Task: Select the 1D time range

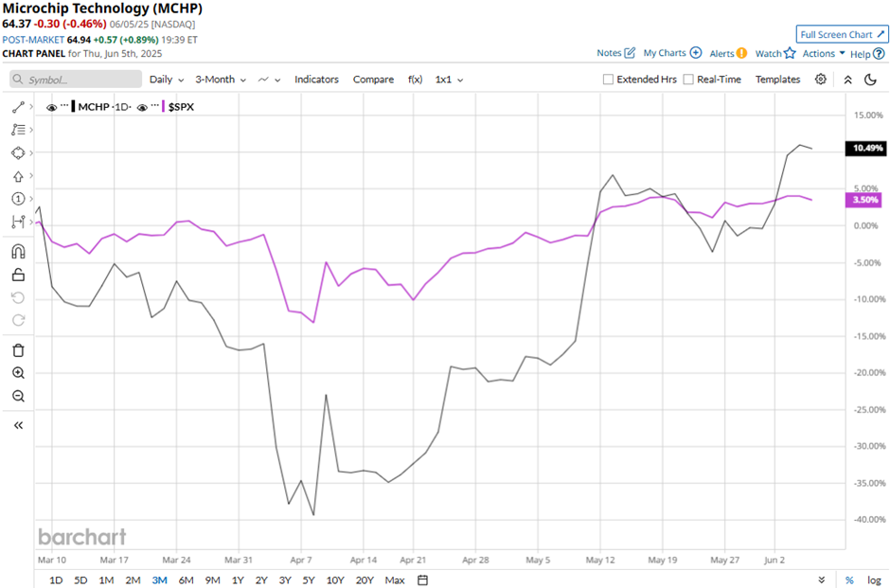Action: [x=56, y=580]
